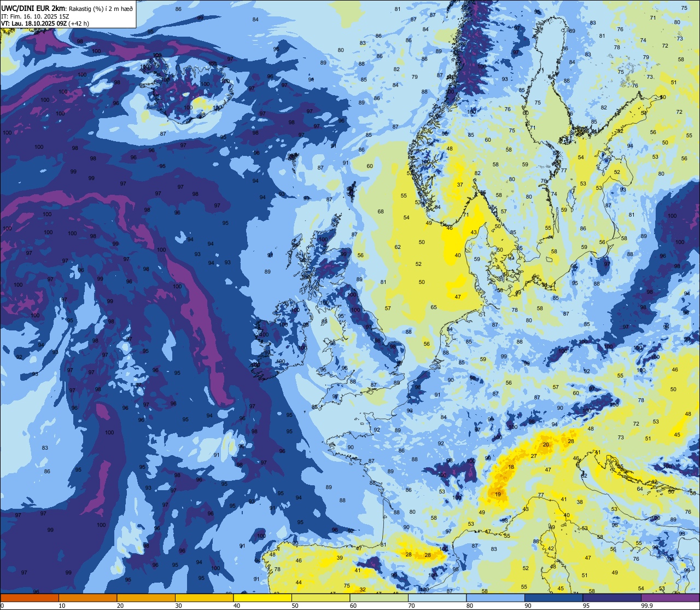This screenshot has width=700, height=610.
Task: Click the humidity value '37' over southern Norway
Action: pyautogui.click(x=460, y=185)
